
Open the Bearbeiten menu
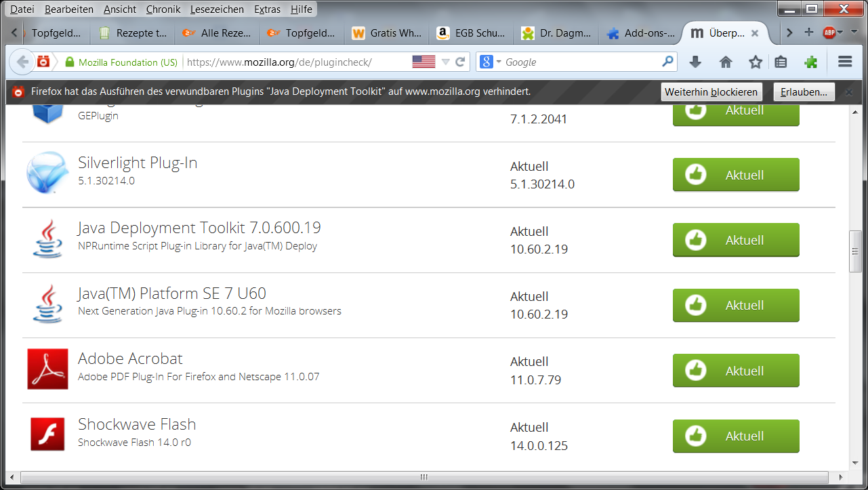[69, 9]
